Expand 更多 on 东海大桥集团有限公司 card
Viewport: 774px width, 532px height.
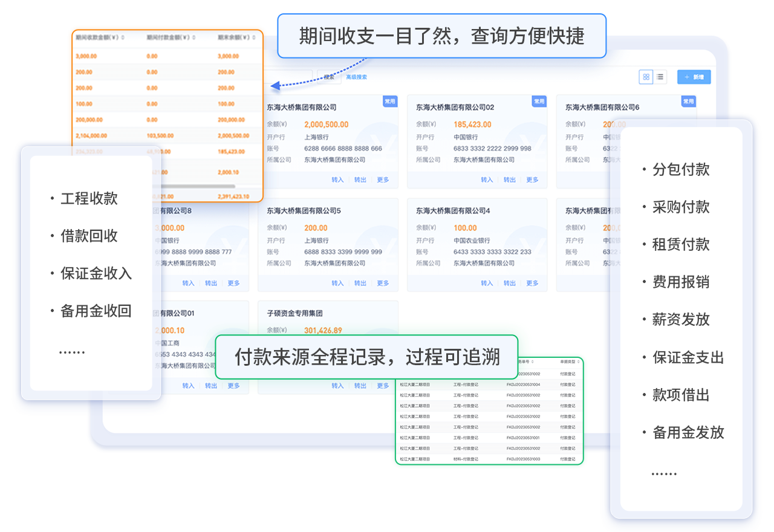coord(383,180)
